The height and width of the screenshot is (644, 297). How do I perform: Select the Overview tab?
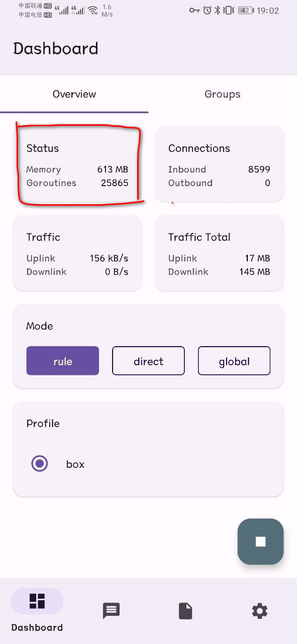pyautogui.click(x=74, y=94)
